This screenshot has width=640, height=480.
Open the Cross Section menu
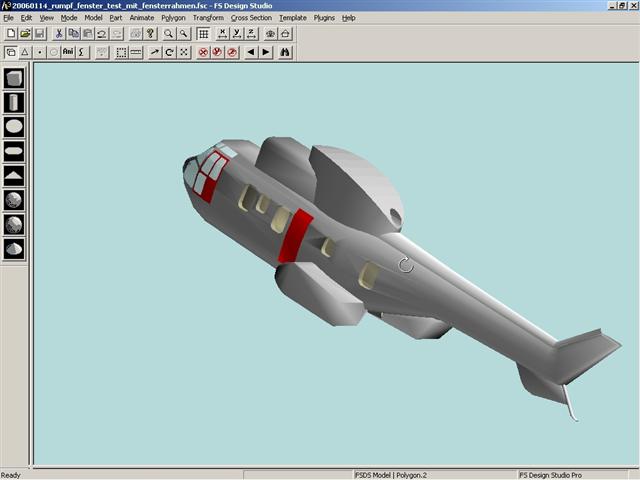click(251, 18)
